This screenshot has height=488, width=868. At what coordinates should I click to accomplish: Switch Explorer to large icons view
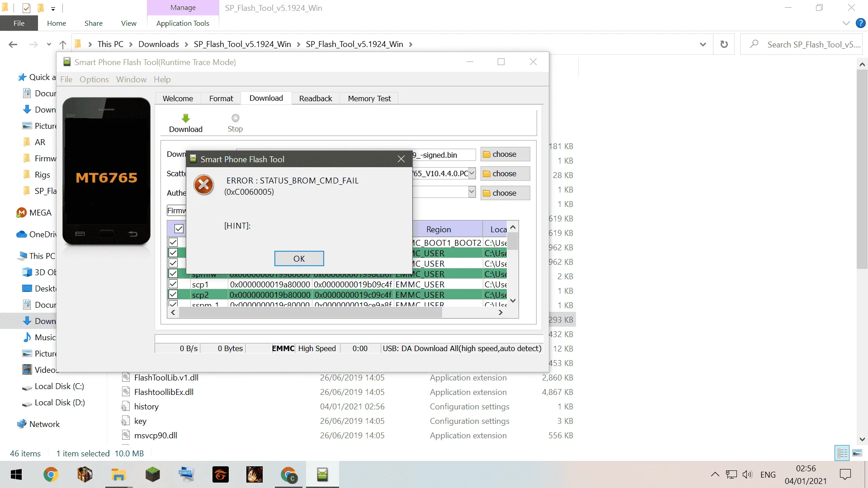click(857, 453)
